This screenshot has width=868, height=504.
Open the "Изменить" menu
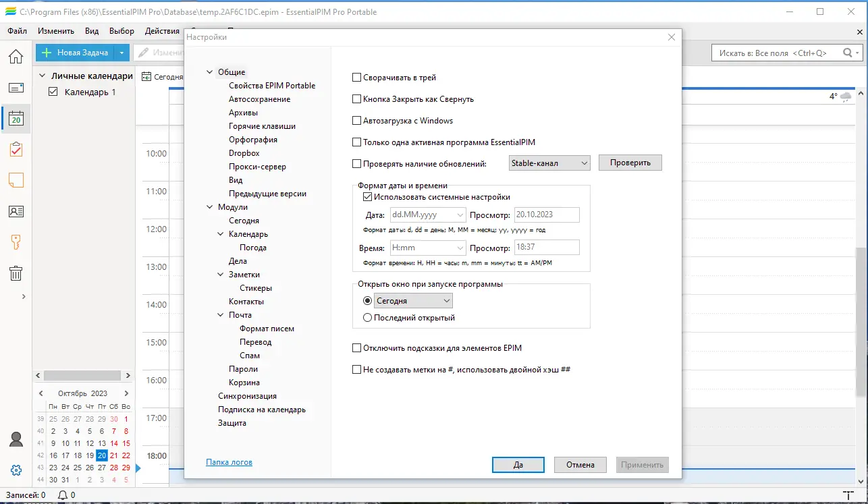pos(56,31)
